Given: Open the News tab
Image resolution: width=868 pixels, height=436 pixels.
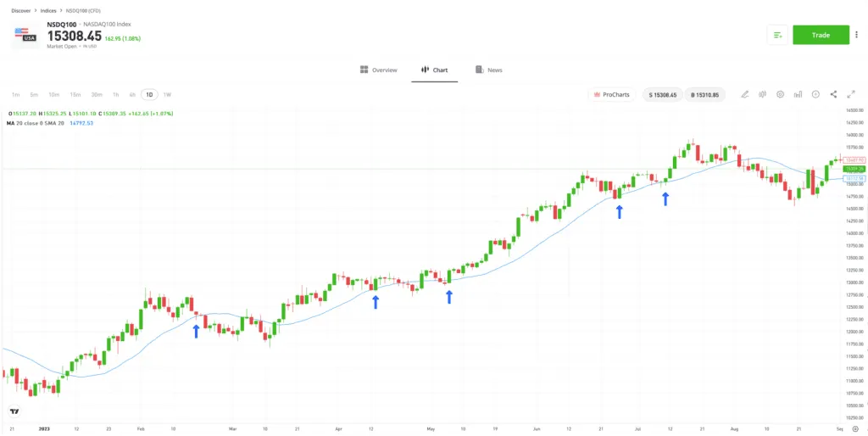Looking at the screenshot, I should (x=489, y=70).
